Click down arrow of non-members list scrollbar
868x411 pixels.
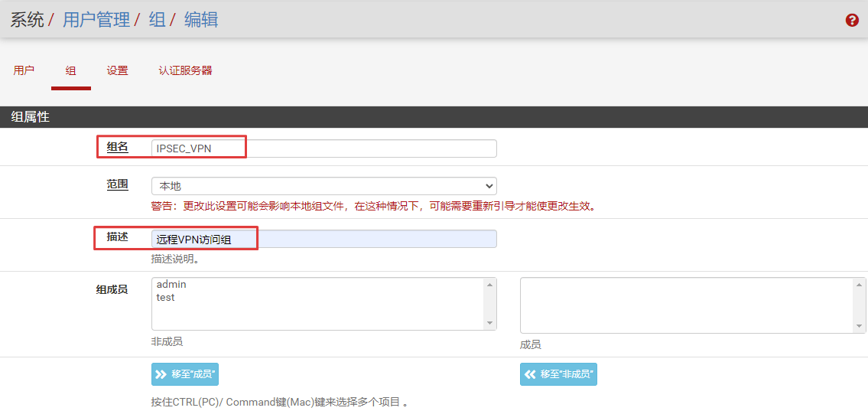(x=490, y=323)
